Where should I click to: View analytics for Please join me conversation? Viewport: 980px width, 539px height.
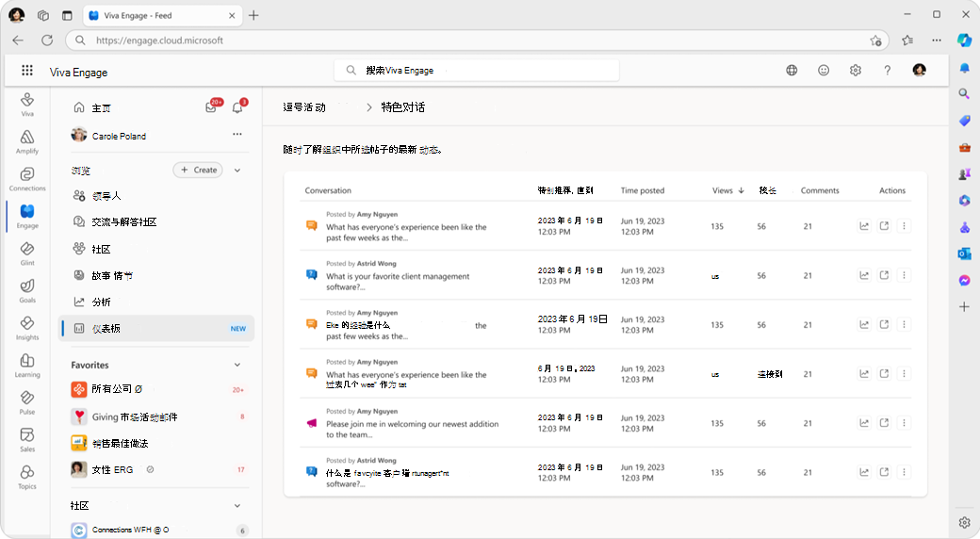pyautogui.click(x=864, y=423)
